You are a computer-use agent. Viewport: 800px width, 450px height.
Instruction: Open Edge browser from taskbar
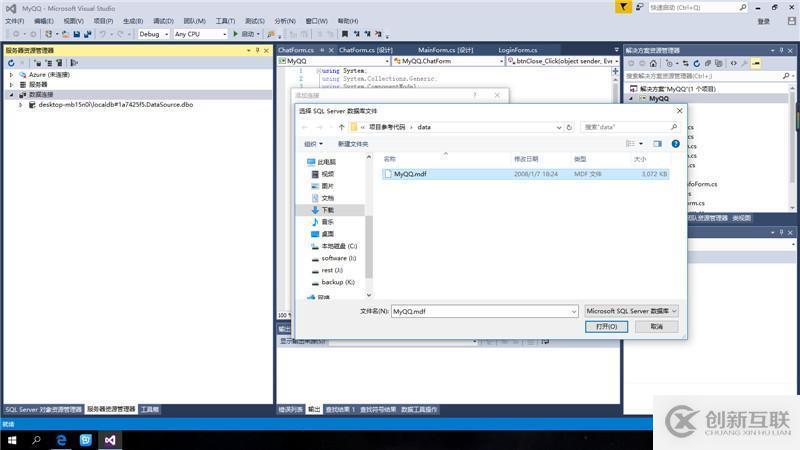pyautogui.click(x=61, y=440)
